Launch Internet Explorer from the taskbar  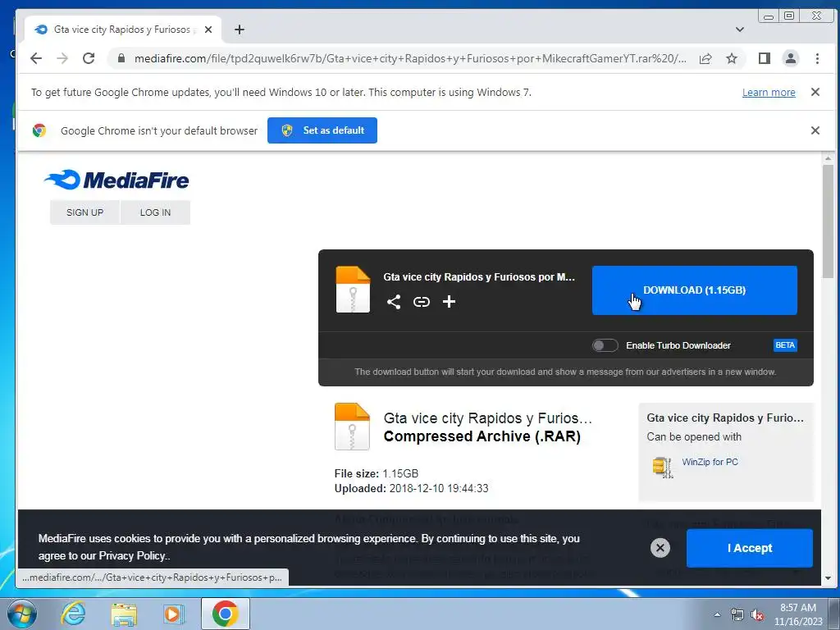click(73, 614)
